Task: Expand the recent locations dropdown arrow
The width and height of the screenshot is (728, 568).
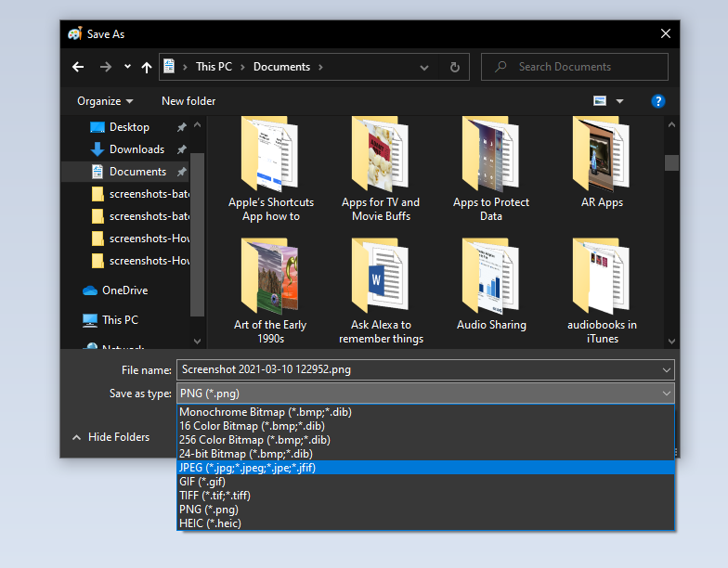Action: coord(128,67)
